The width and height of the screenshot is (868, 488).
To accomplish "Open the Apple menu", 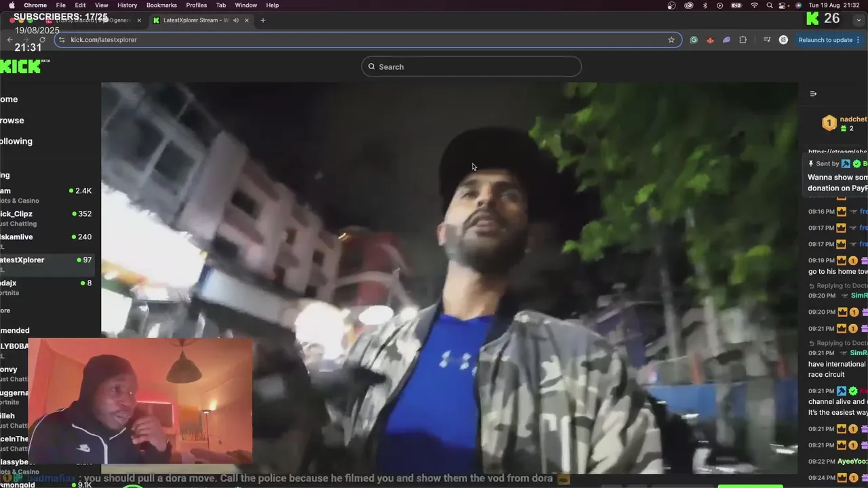I will pos(12,5).
